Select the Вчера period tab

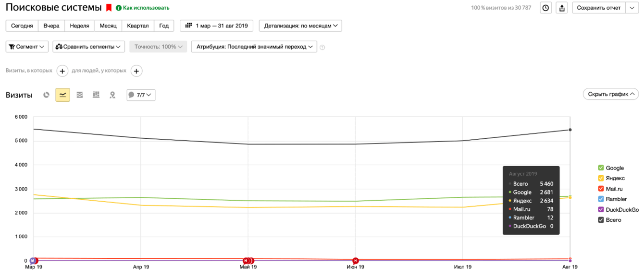(x=51, y=25)
